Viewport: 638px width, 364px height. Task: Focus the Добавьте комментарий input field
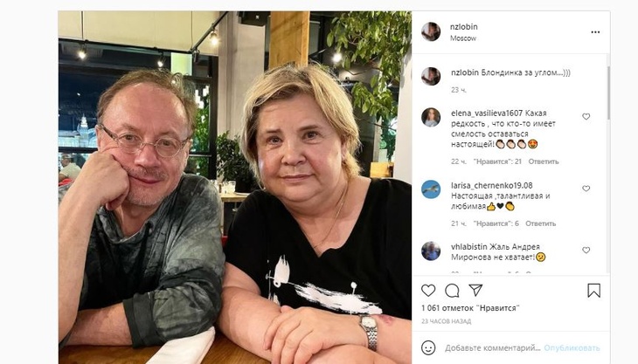pos(493,348)
